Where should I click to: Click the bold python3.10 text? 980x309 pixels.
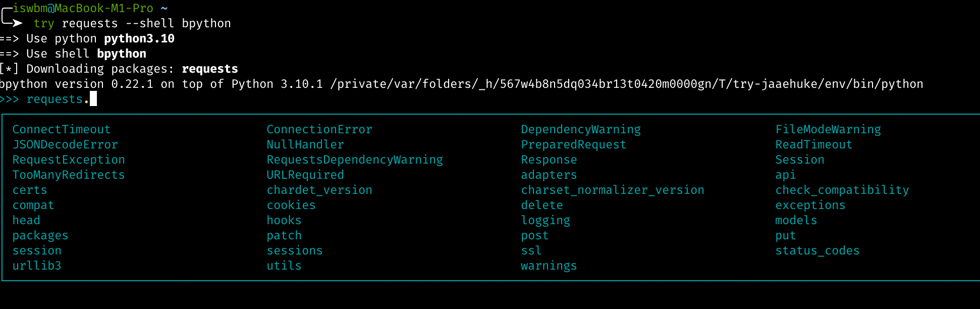point(139,39)
